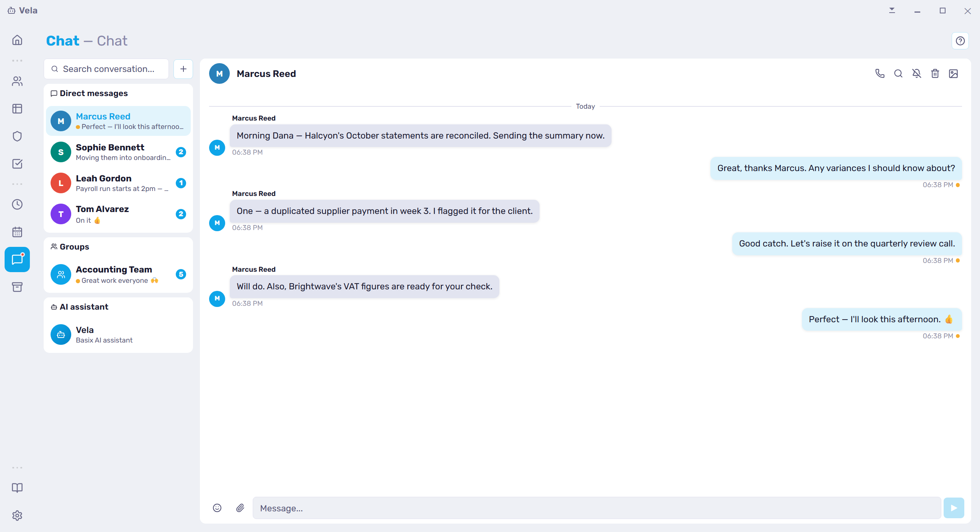
Task: Select the active Chat icon in sidebar
Action: [x=17, y=259]
